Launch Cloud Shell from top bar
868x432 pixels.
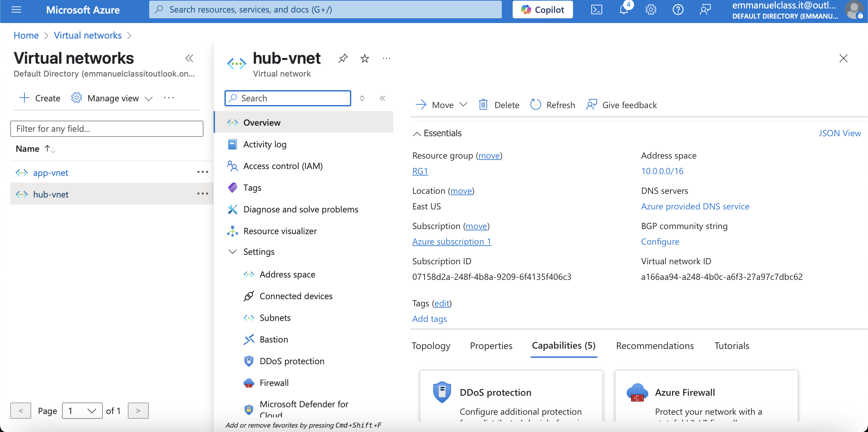pyautogui.click(x=596, y=10)
